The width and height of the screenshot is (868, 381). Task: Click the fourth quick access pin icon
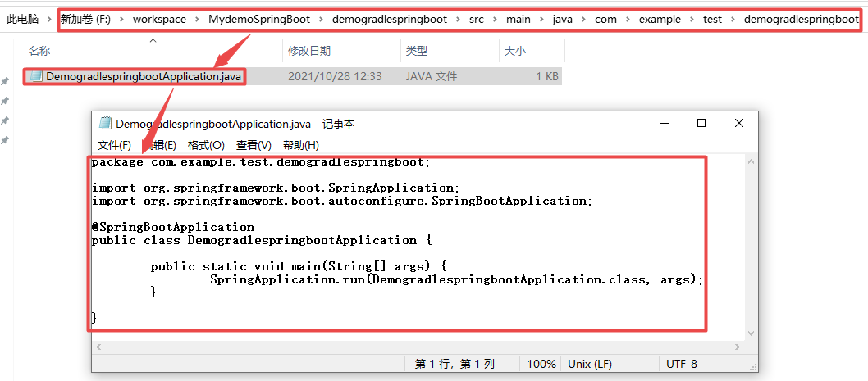tap(4, 140)
